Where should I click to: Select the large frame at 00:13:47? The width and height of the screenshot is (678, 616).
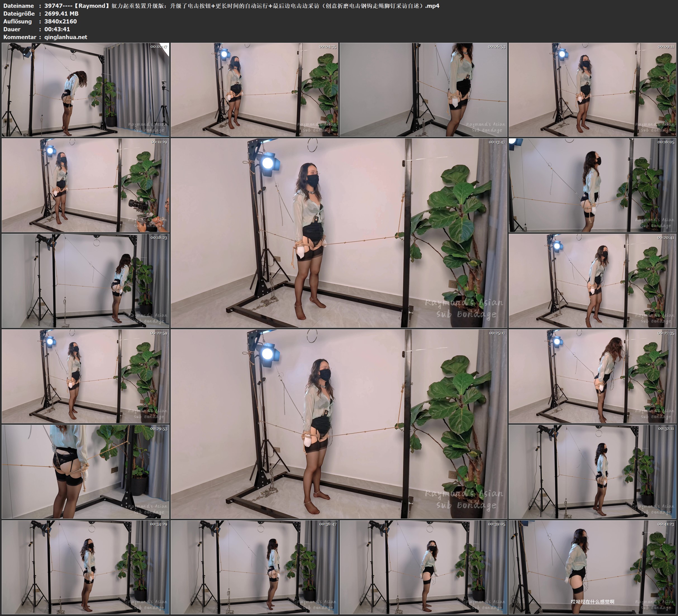(339, 233)
